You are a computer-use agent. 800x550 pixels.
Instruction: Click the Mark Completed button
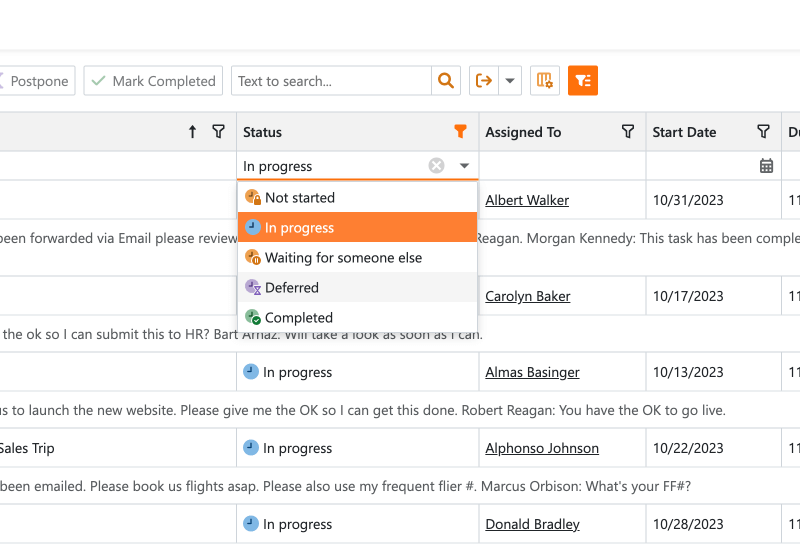153,81
